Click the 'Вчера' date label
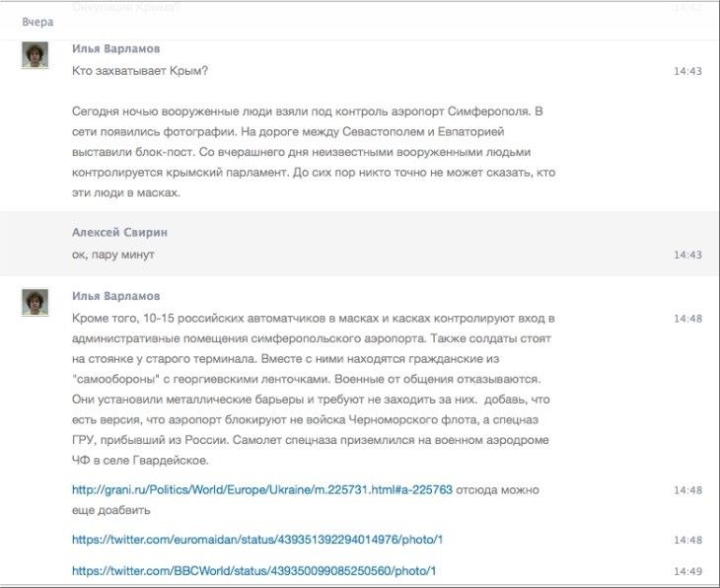Image resolution: width=720 pixels, height=588 pixels. point(37,22)
